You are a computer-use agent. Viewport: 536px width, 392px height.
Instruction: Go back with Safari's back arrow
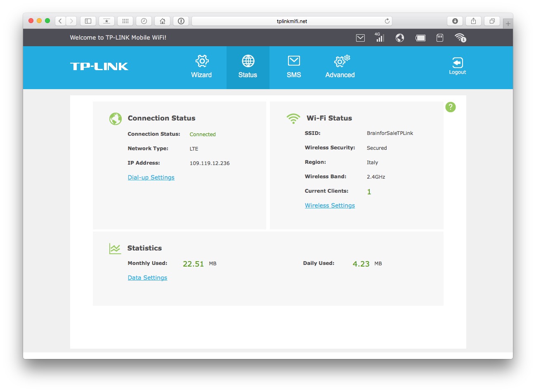click(60, 21)
